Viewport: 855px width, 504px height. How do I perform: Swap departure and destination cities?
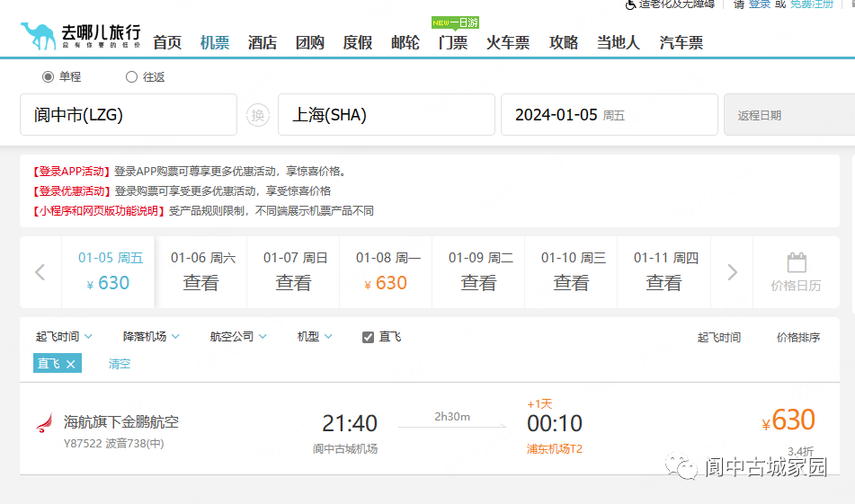[258, 115]
